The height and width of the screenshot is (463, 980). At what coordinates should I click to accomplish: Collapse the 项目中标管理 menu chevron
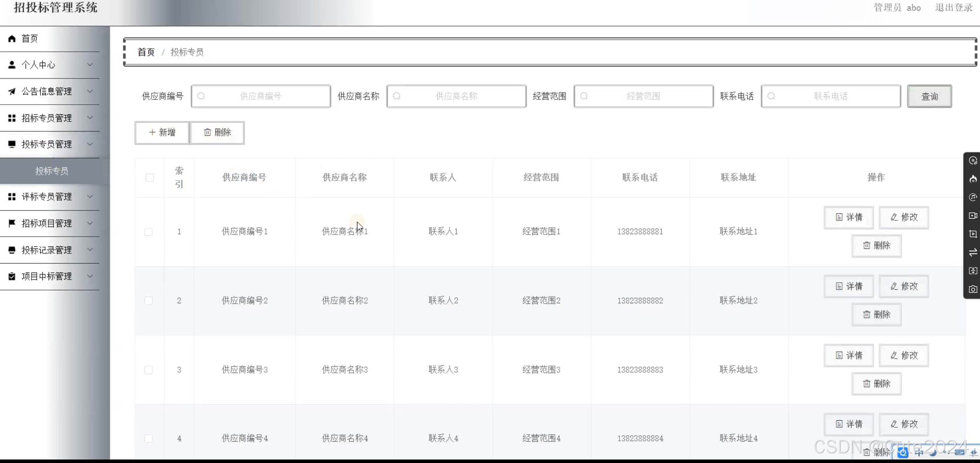coord(90,276)
